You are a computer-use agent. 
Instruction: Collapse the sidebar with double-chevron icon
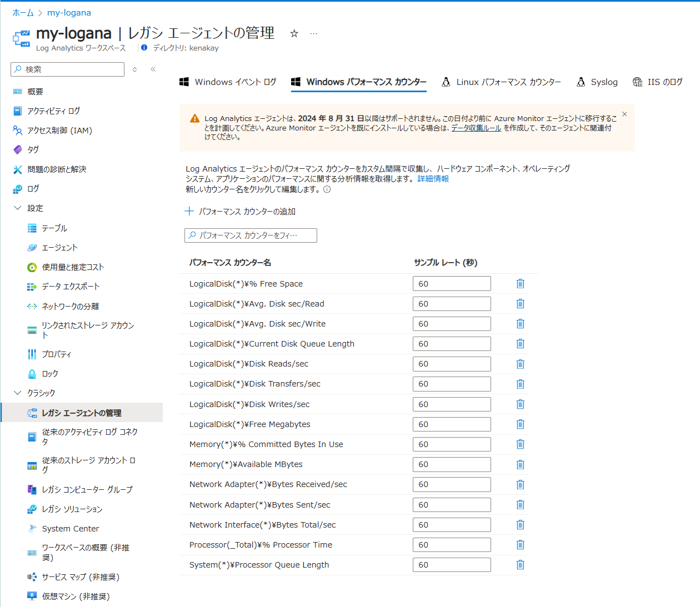point(153,69)
